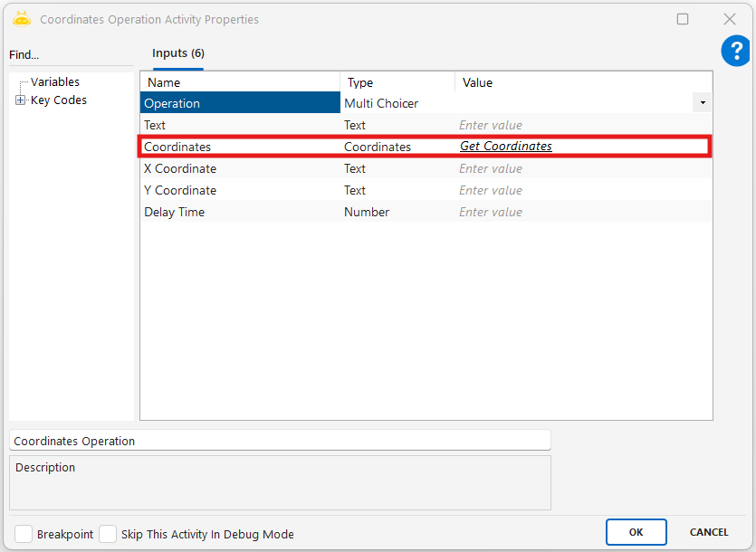Maximize the Activity Properties window
Viewport: 756px width, 552px height.
coord(683,19)
